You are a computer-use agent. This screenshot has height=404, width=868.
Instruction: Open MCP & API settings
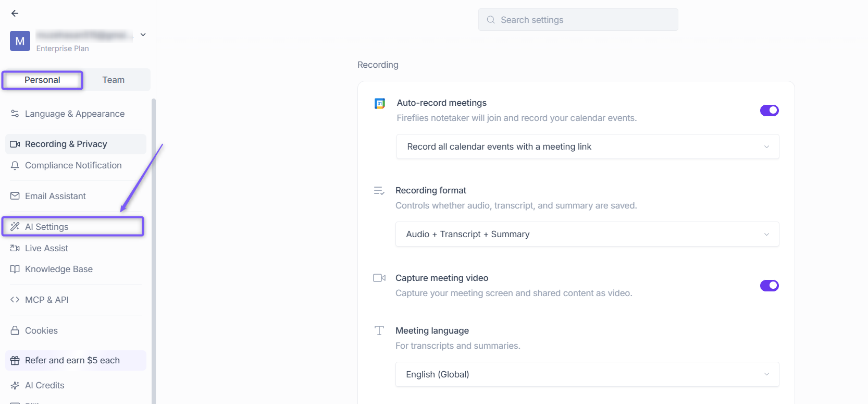coord(76,300)
